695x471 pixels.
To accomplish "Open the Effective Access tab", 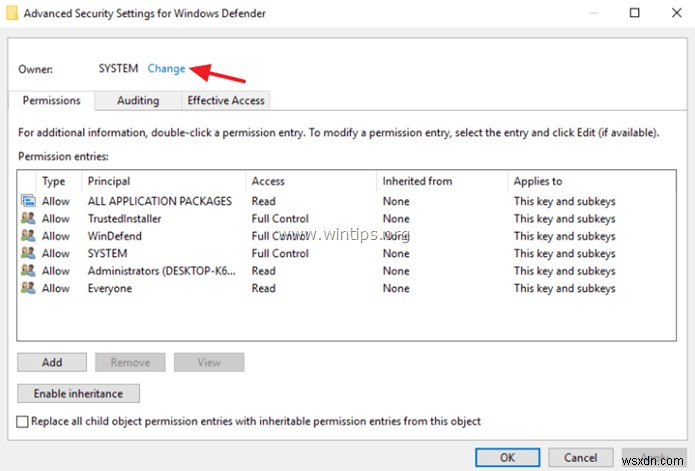I will point(226,100).
